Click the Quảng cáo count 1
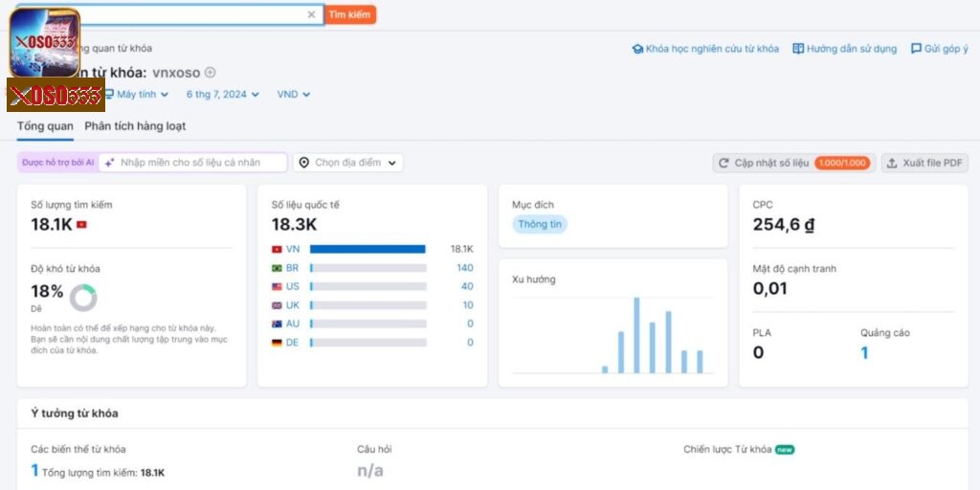The width and height of the screenshot is (980, 490). coord(864,352)
